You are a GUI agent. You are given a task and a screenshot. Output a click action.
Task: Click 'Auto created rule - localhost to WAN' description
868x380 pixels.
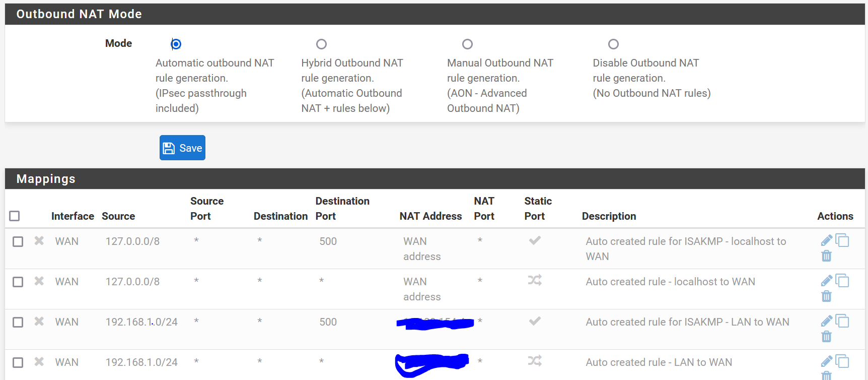(x=670, y=282)
